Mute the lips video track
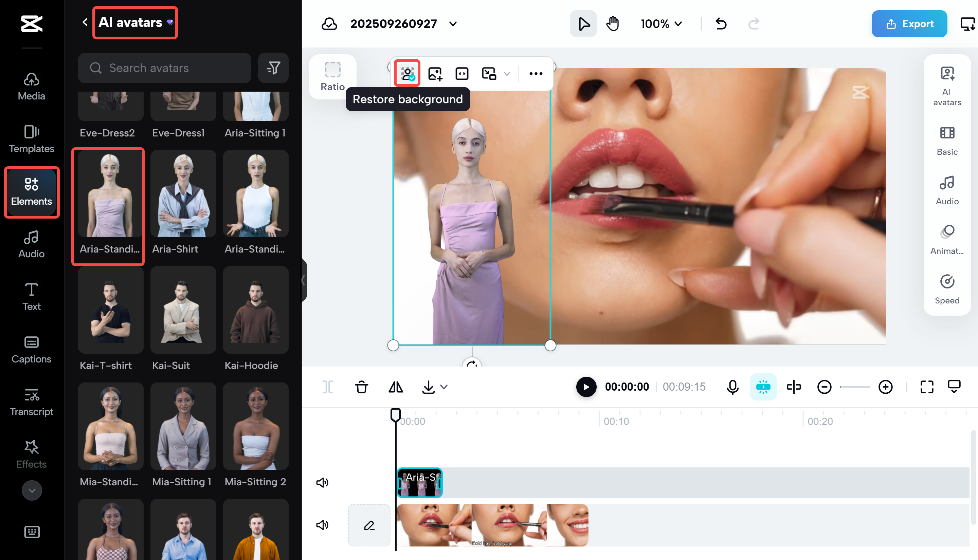978x560 pixels. 322,525
